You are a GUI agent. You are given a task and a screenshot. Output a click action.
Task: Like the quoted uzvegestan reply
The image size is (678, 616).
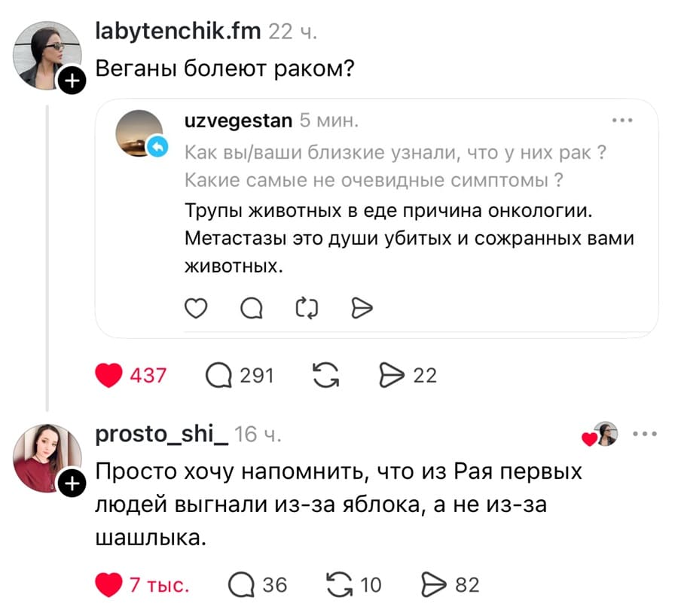coord(196,308)
